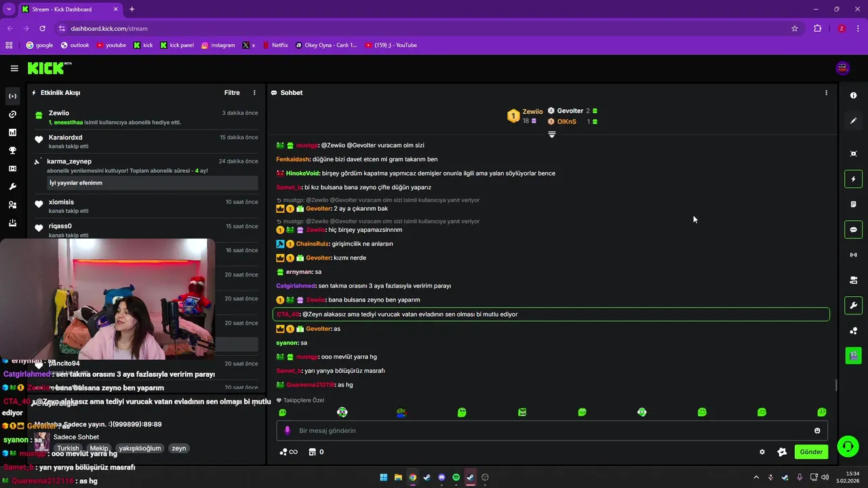Toggle the wrench panel button in right sidebar

[x=853, y=306]
